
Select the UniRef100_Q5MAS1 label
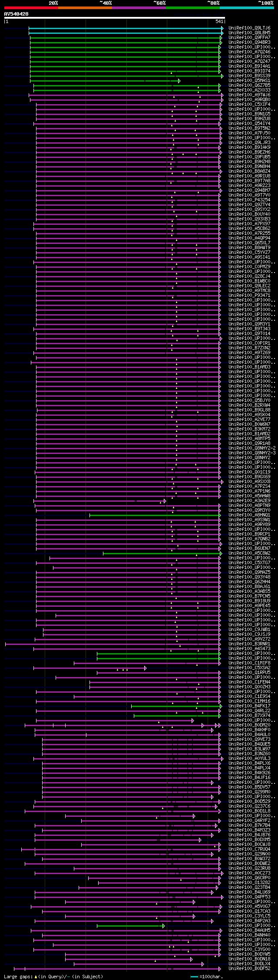[x=249, y=80]
